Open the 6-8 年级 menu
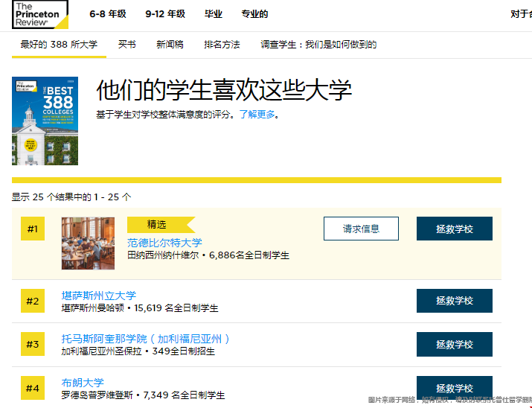532x408 pixels. coord(108,14)
